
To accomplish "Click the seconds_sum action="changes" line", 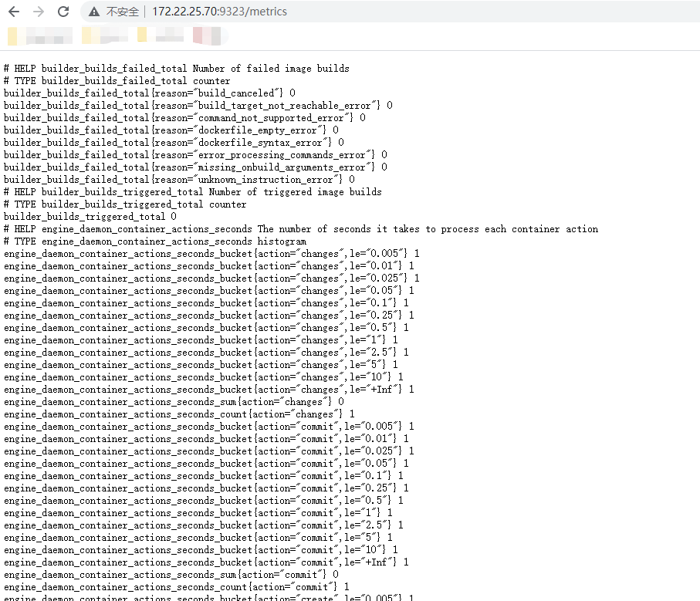I will tap(174, 401).
